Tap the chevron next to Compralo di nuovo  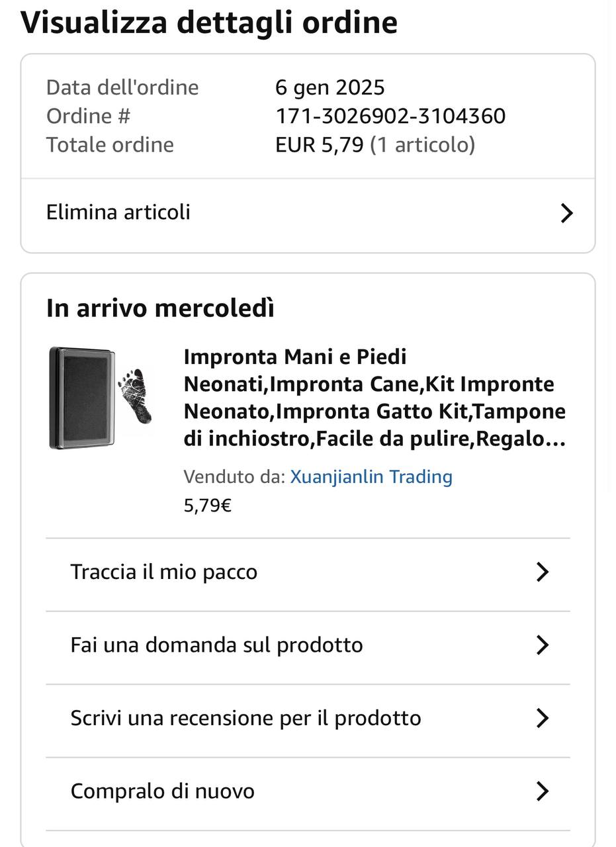tap(543, 791)
